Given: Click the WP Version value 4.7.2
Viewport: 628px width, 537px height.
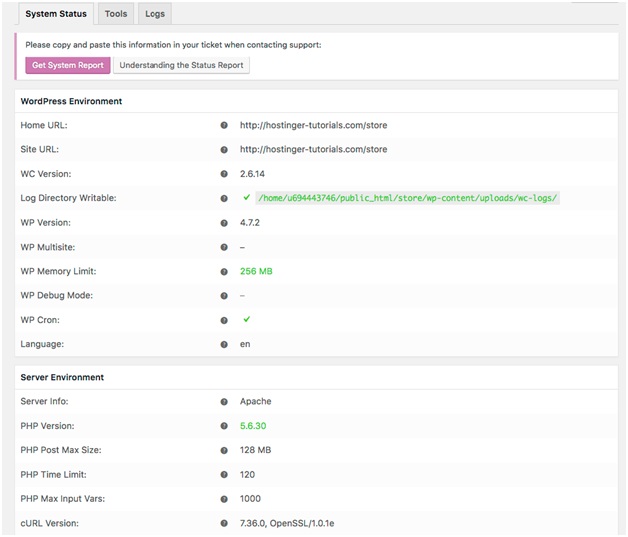Looking at the screenshot, I should [x=250, y=223].
